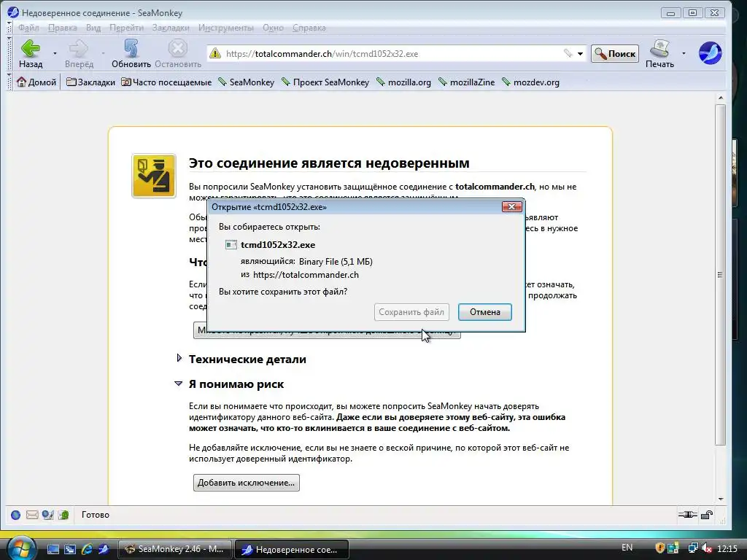The width and height of the screenshot is (747, 560).
Task: Click scrollbar up arrow
Action: [720, 98]
